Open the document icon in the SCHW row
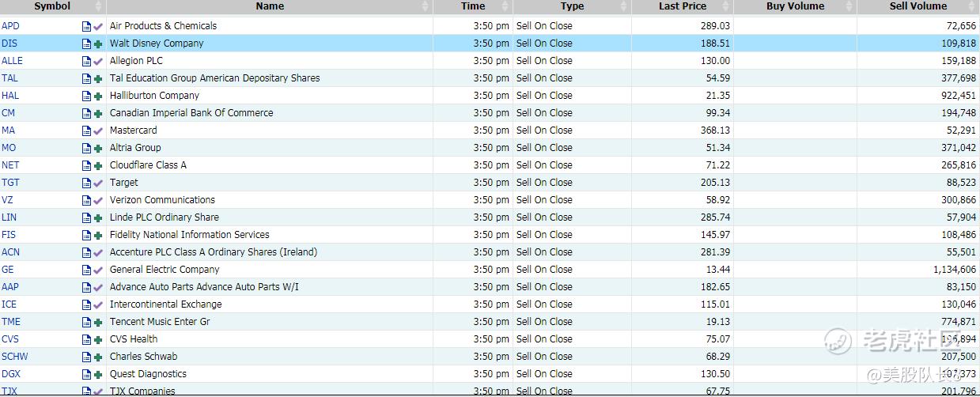The width and height of the screenshot is (980, 397). [x=86, y=357]
